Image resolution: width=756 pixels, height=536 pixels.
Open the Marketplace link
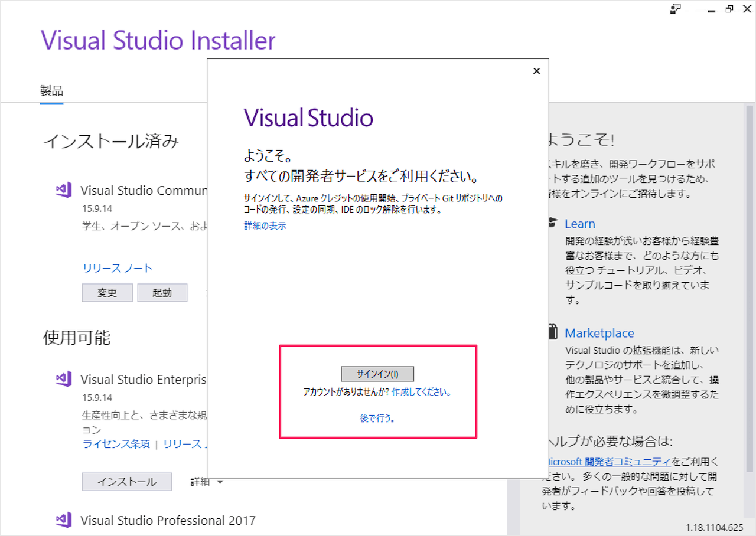[x=599, y=333]
